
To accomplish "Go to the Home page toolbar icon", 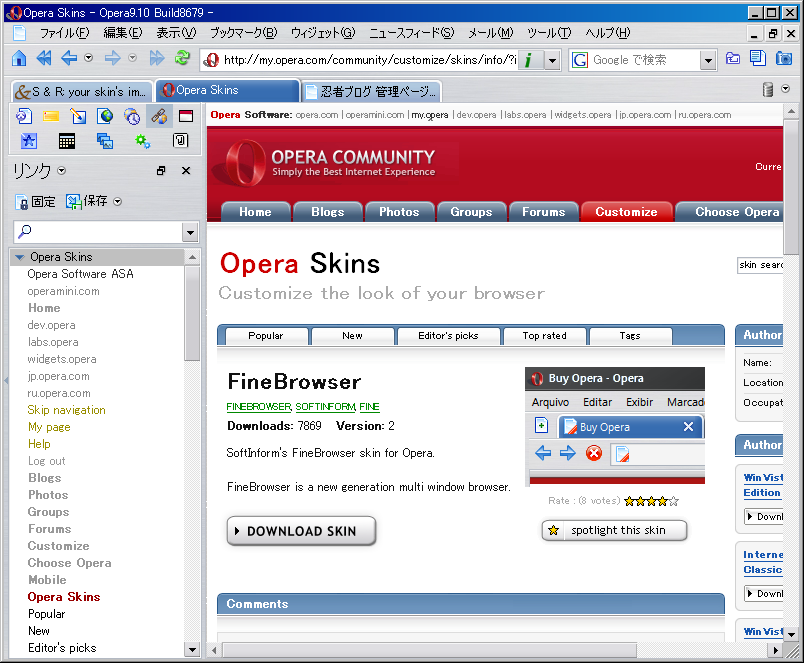I will [19, 58].
